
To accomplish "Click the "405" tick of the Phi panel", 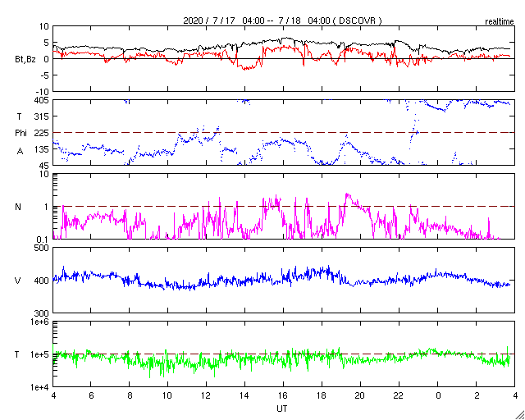I will [43, 100].
